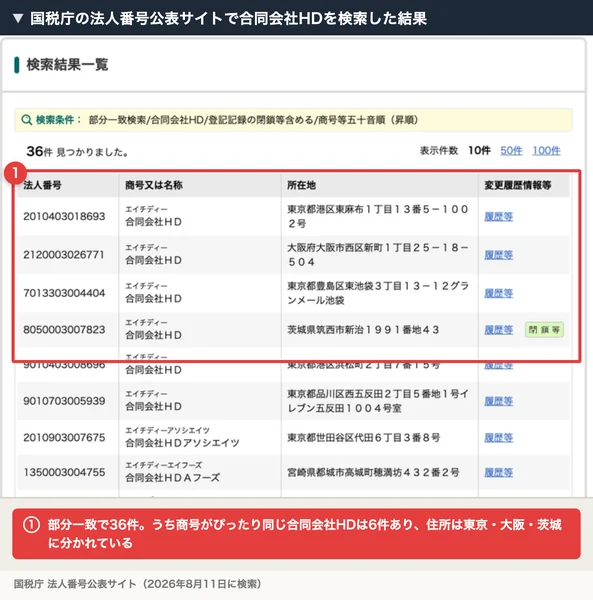The width and height of the screenshot is (593, 600).
Task: Click address 東京都世田谷区代田6丁目3番8号
Action: pyautogui.click(x=363, y=437)
